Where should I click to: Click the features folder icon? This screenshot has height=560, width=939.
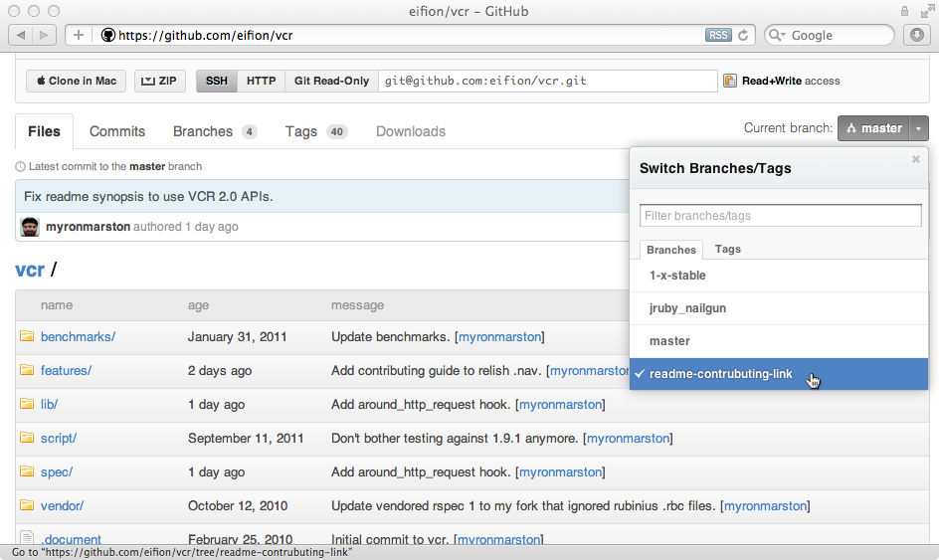[26, 370]
